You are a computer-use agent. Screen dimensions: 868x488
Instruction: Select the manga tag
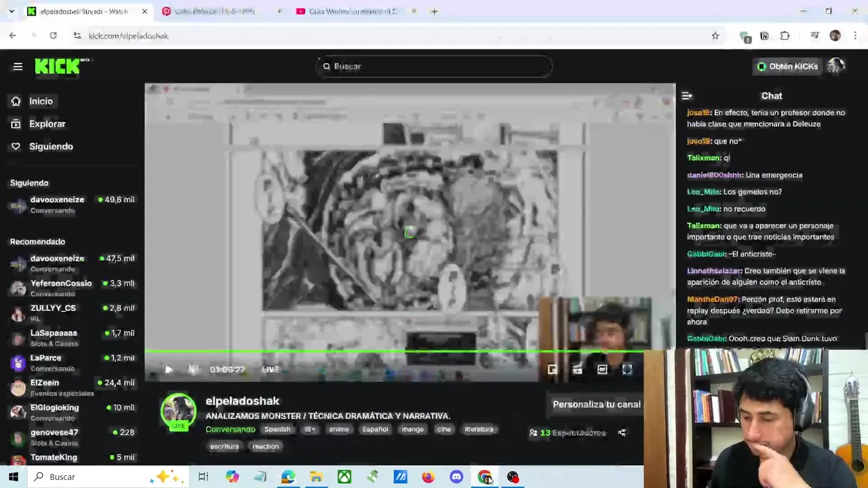coord(412,429)
